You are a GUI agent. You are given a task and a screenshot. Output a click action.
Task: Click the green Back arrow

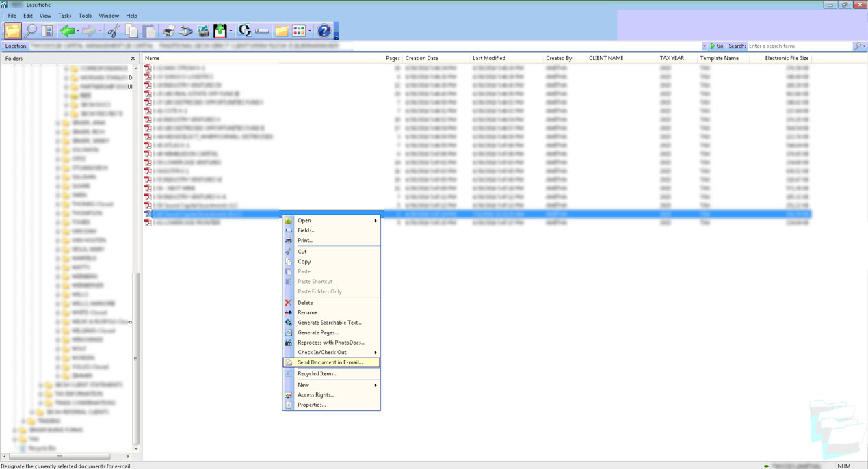(67, 31)
